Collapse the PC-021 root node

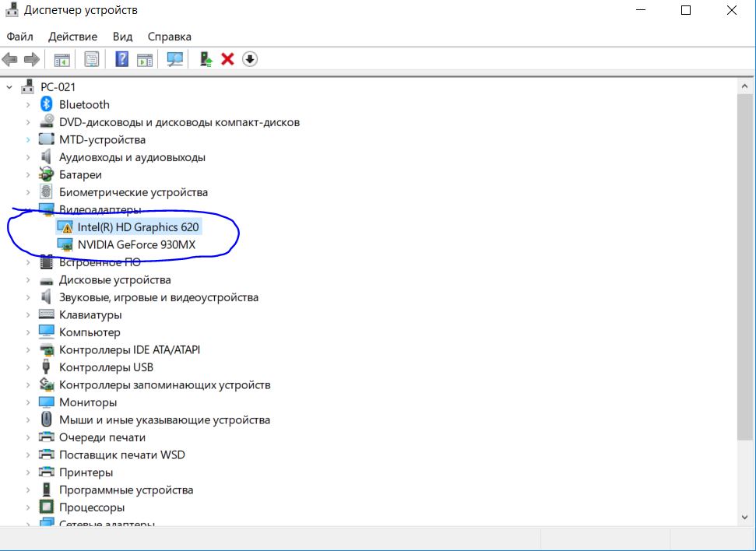(9, 87)
